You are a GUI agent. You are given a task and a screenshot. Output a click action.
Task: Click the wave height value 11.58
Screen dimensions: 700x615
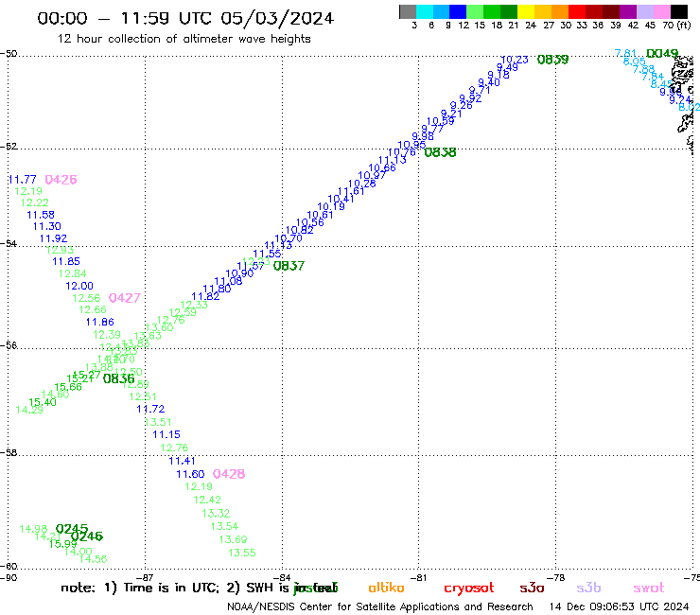pos(40,215)
